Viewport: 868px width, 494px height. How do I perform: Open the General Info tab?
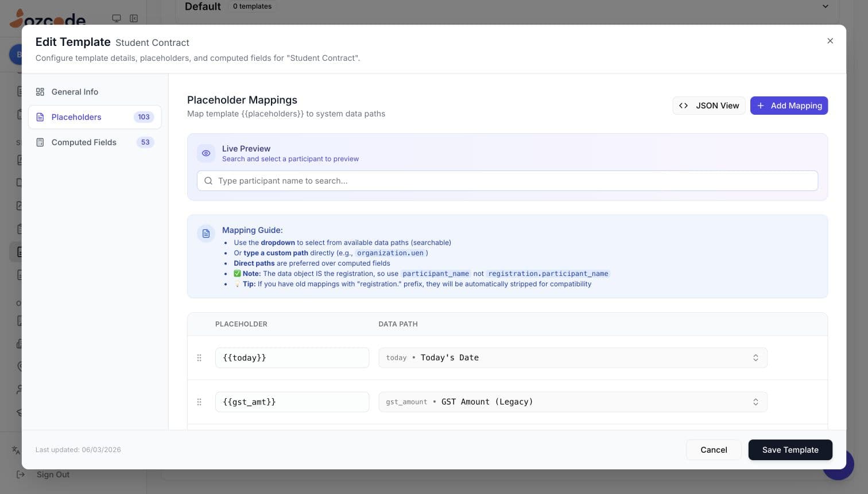[x=95, y=92]
